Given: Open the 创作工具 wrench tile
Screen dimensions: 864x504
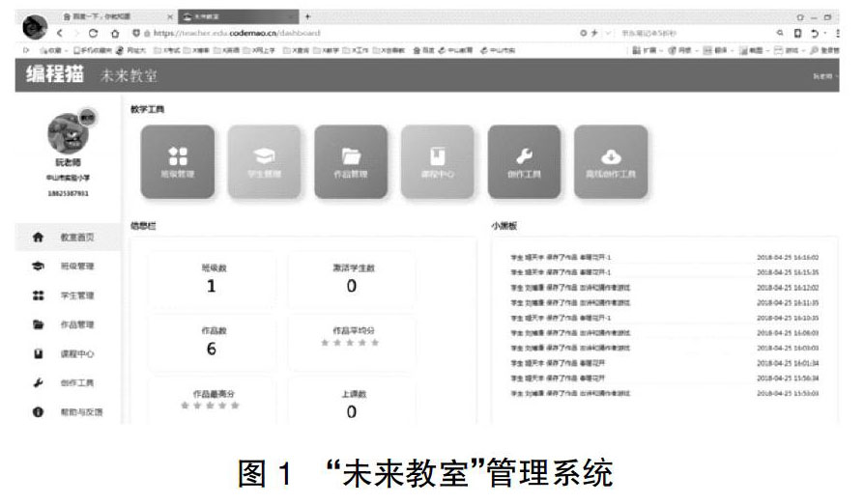Looking at the screenshot, I should pyautogui.click(x=524, y=162).
